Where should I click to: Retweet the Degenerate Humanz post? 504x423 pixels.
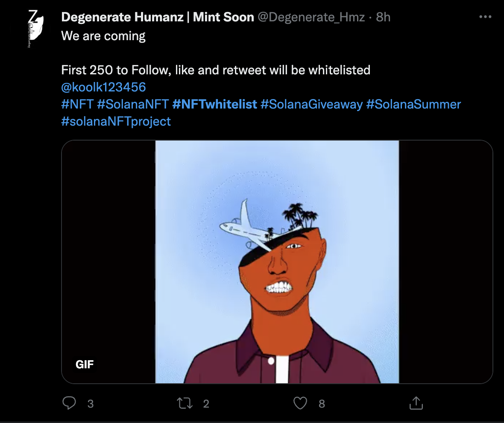pyautogui.click(x=185, y=403)
